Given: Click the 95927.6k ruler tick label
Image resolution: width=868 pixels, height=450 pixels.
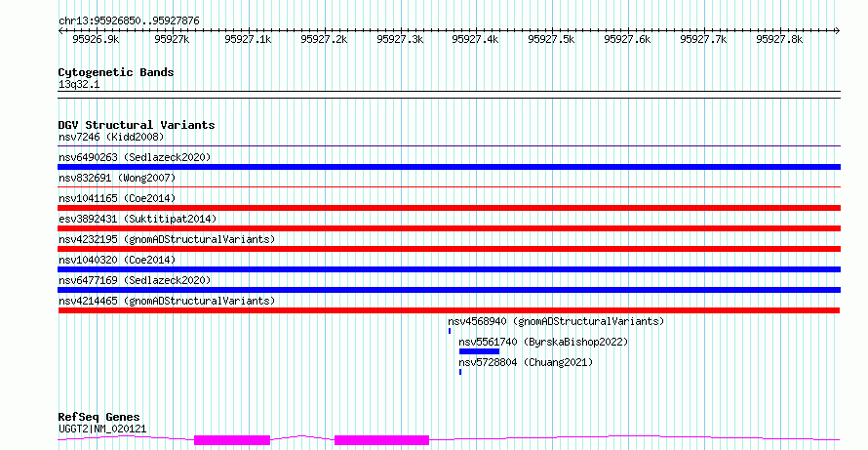Looking at the screenshot, I should [627, 39].
